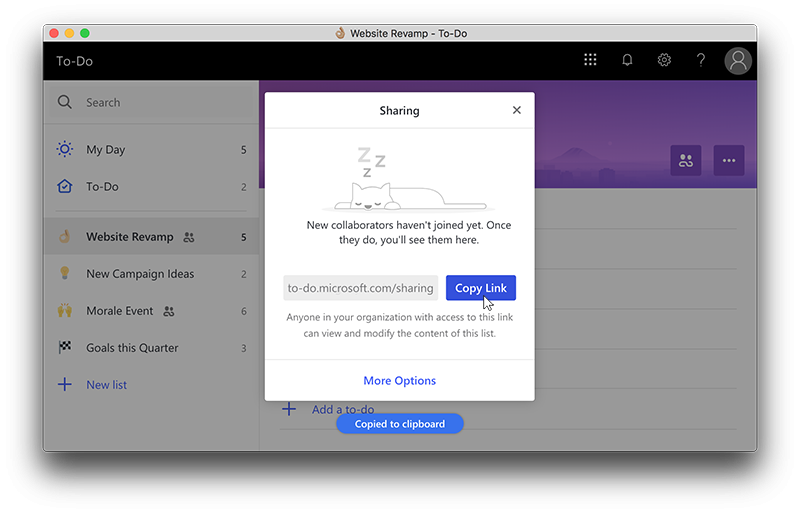Click shared people icon beside Morale Event
Screen dimensions: 800x513
pyautogui.click(x=169, y=311)
